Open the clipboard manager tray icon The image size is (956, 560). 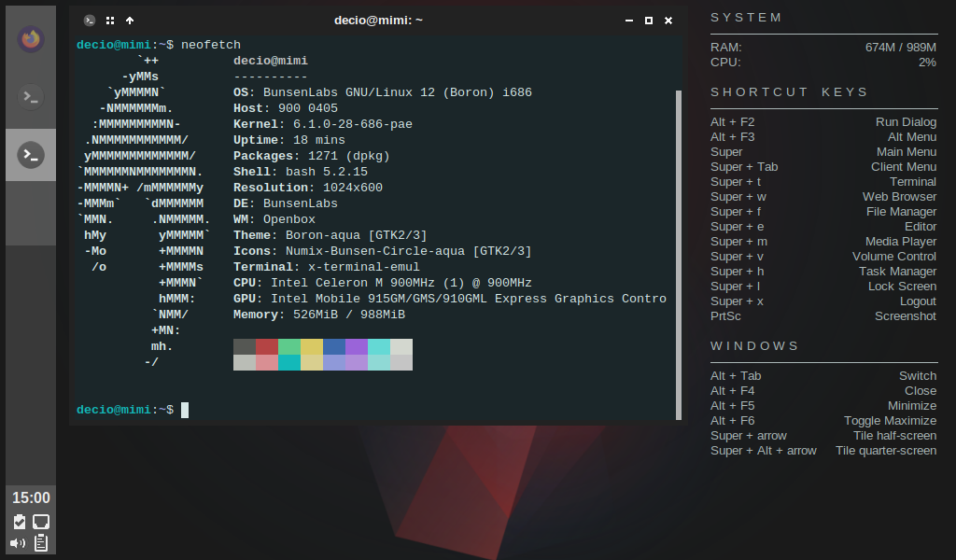click(x=41, y=542)
